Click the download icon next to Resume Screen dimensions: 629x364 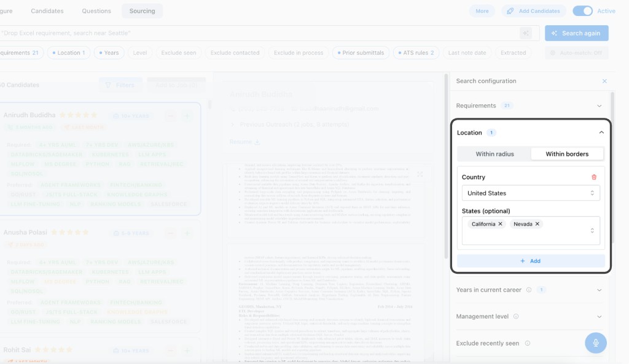click(257, 142)
